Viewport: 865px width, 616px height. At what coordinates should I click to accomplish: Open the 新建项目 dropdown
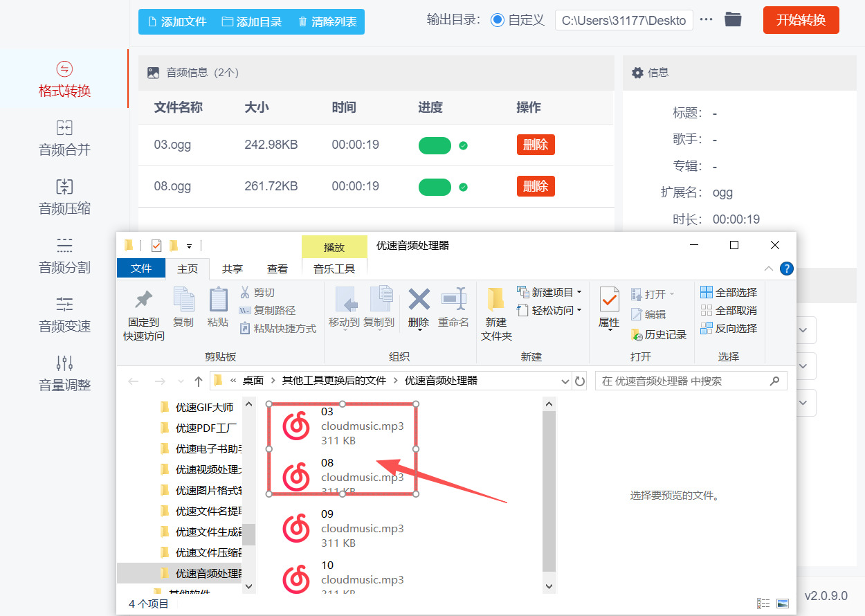point(549,293)
